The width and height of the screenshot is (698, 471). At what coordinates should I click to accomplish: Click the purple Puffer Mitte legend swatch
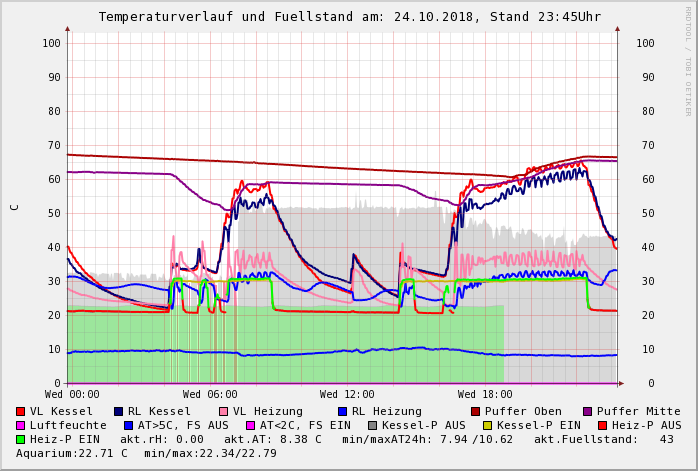coord(588,411)
